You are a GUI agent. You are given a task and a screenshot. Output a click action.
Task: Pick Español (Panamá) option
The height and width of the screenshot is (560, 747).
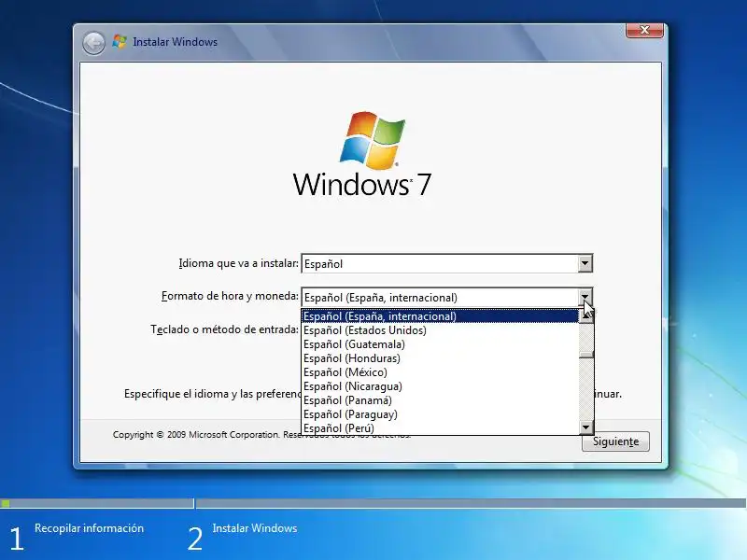440,400
